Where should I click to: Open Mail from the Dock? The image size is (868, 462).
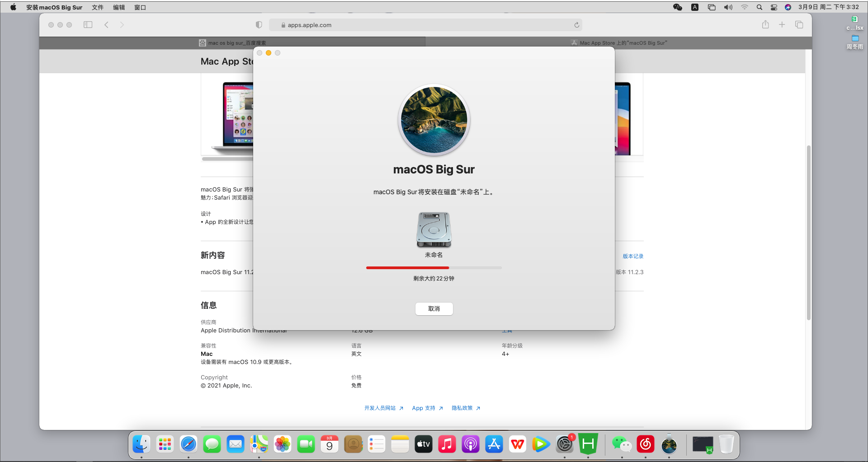coord(236,444)
